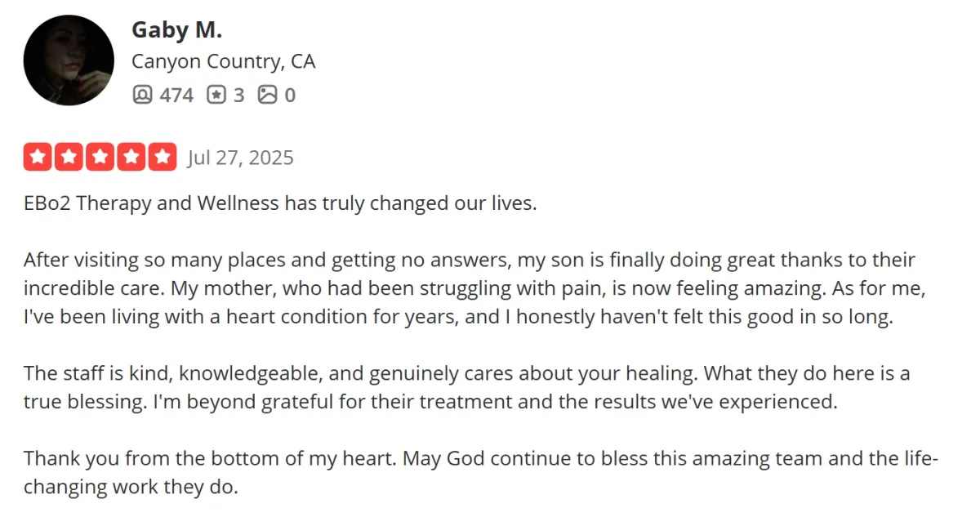Click the paragraph starting The staff is kind
The height and width of the screenshot is (517, 980).
pos(467,388)
